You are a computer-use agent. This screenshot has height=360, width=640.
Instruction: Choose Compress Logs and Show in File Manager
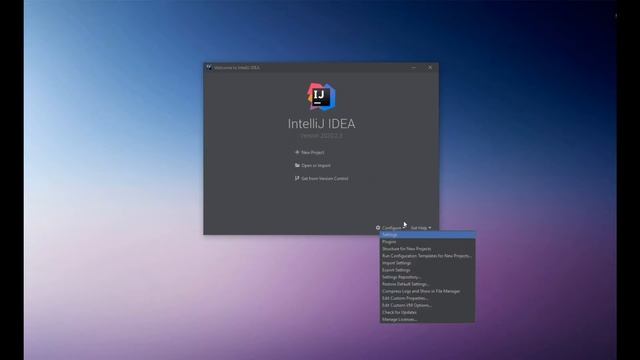pos(428,291)
